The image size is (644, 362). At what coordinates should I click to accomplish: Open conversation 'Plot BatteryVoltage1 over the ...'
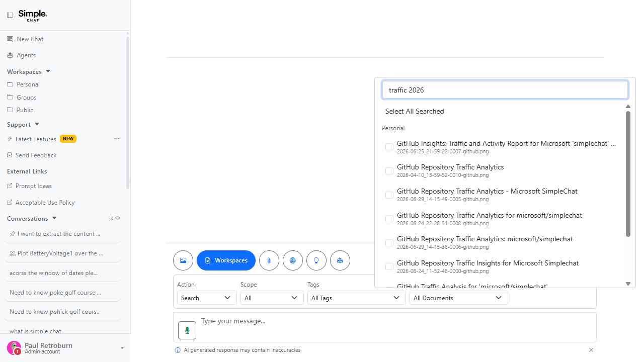pos(62,253)
